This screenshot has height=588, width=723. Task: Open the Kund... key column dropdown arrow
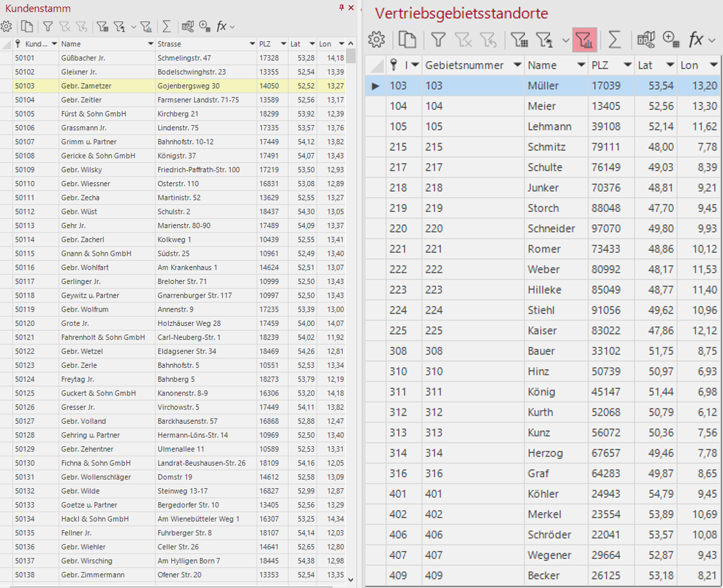(54, 44)
